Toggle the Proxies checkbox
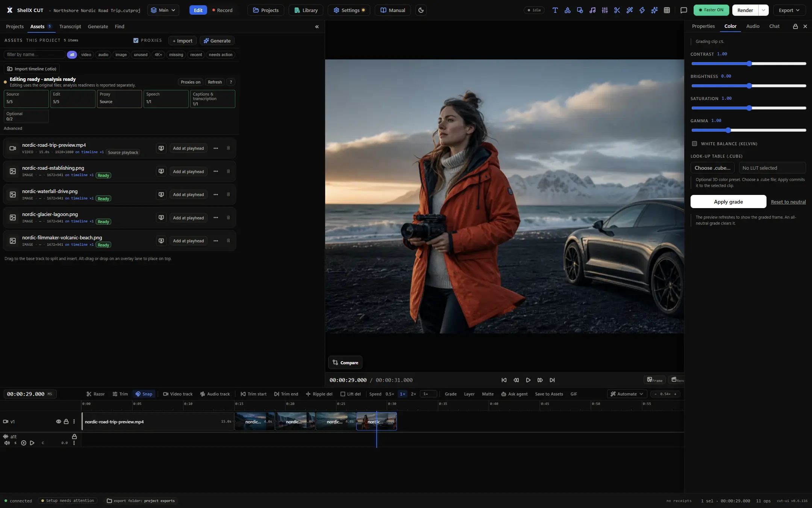Image resolution: width=812 pixels, height=508 pixels. [136, 40]
